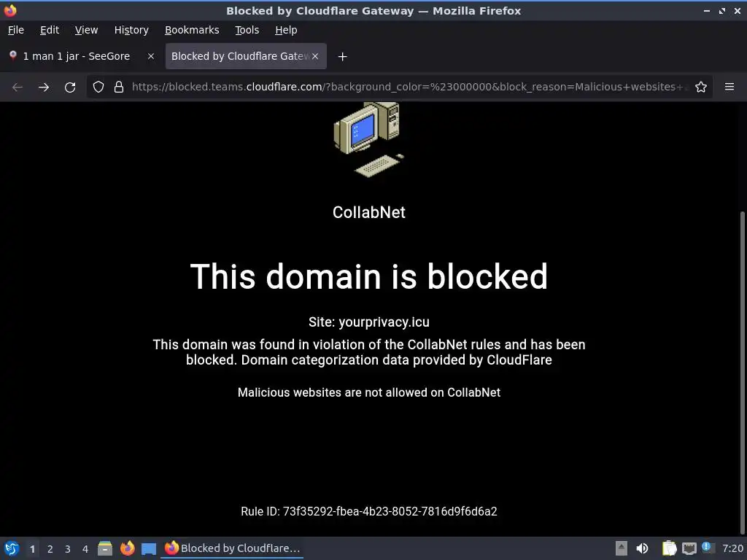Switch to workspace 2
Screen dimensions: 747x560
tap(50, 549)
